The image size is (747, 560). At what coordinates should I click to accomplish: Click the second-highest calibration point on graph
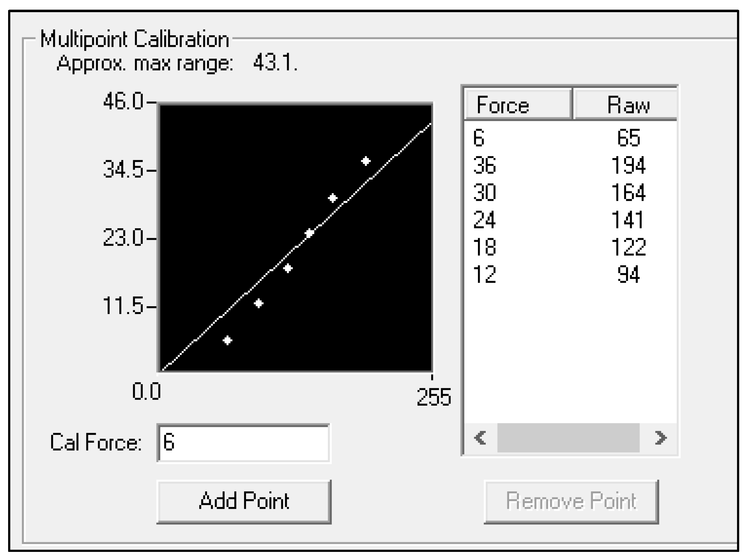point(333,198)
